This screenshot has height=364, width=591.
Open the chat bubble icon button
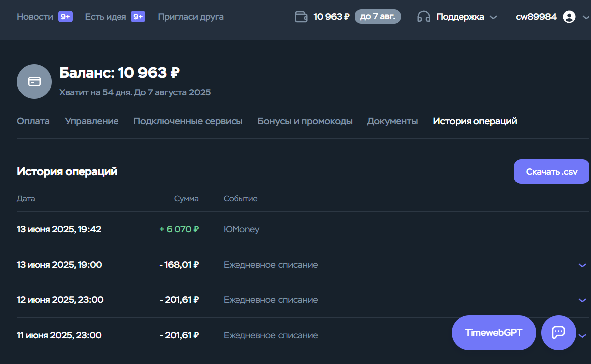click(558, 332)
